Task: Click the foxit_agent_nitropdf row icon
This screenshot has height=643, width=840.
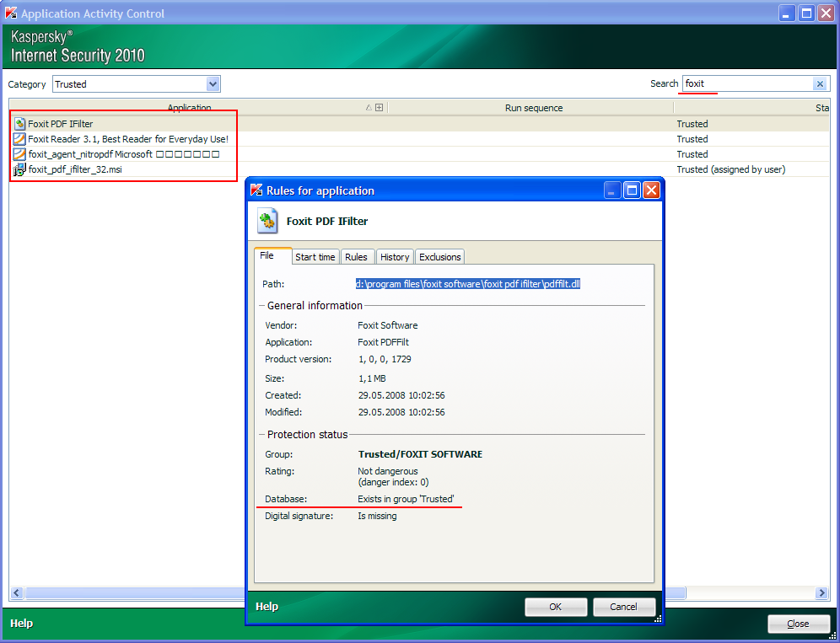Action: (x=20, y=154)
